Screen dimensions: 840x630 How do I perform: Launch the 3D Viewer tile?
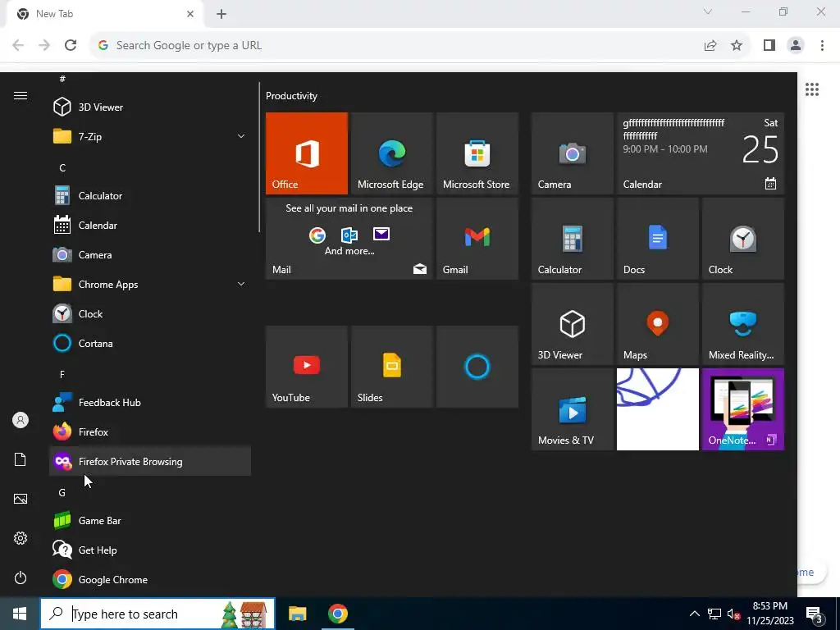point(572,324)
